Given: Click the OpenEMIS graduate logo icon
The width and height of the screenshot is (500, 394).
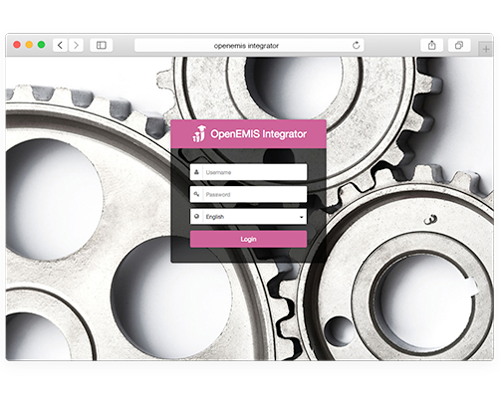Looking at the screenshot, I should 199,134.
